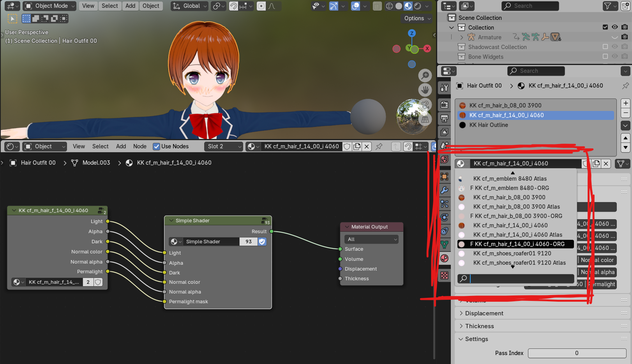Image resolution: width=632 pixels, height=364 pixels.
Task: Open the viewport View menu
Action: click(x=88, y=6)
